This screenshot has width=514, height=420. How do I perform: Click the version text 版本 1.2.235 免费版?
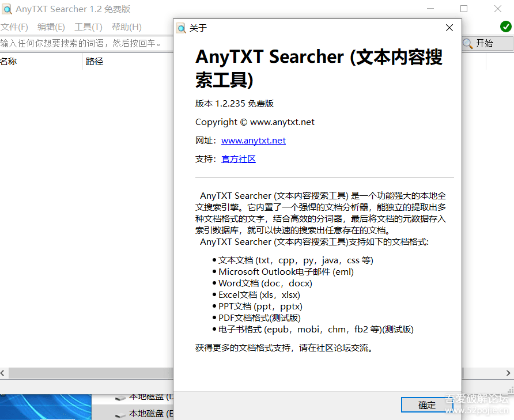point(235,104)
